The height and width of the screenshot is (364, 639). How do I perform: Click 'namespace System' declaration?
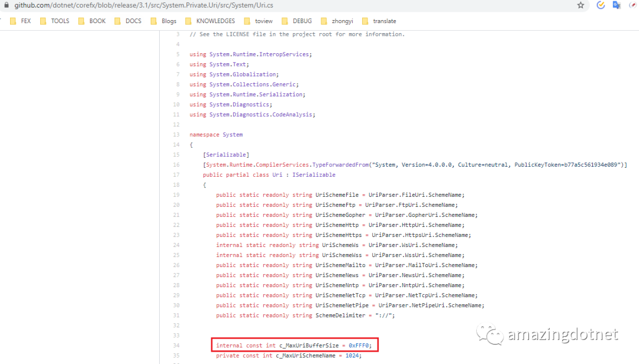tap(216, 134)
